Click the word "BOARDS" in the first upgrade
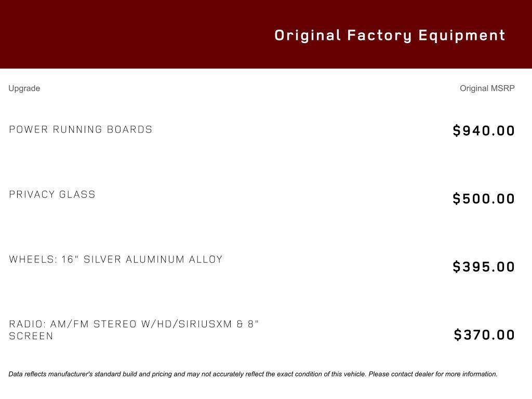532x399 pixels. coord(129,129)
